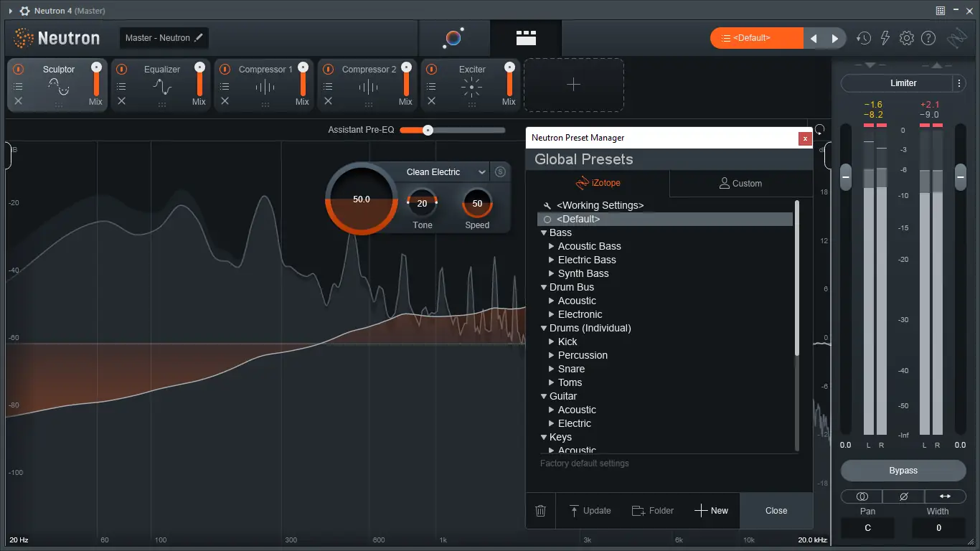Screen dimensions: 980x551
Task: Select the Equalizer module curve icon
Action: pos(162,87)
